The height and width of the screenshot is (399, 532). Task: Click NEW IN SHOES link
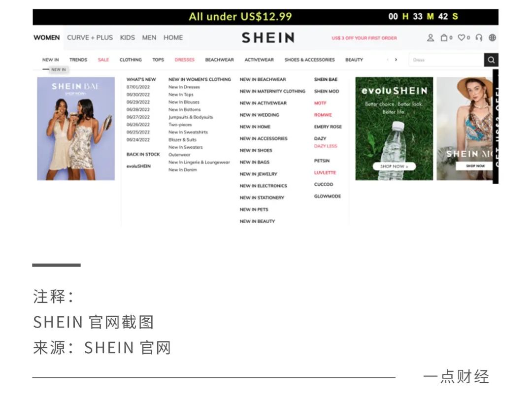[x=256, y=150]
